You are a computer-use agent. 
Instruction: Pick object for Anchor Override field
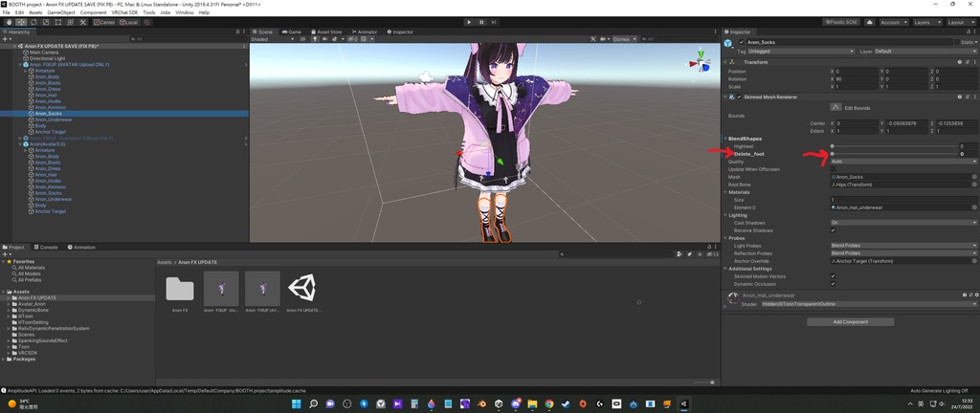[x=974, y=261]
